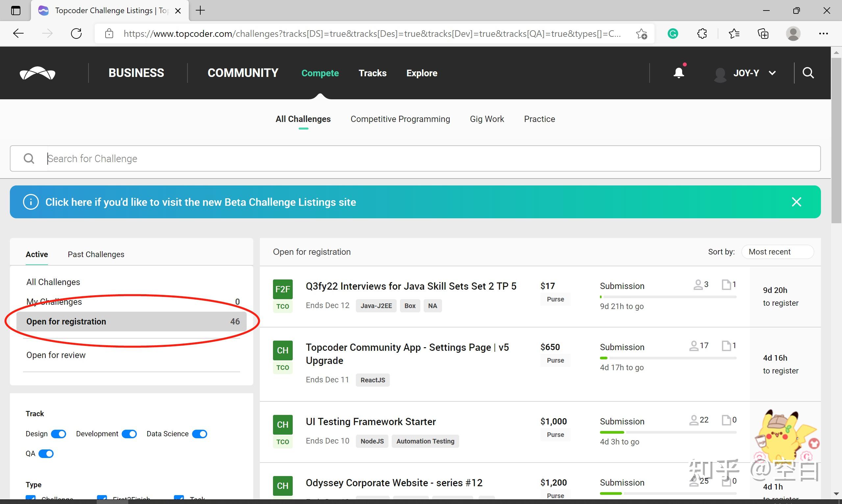Refresh the page with reload icon

(76, 34)
